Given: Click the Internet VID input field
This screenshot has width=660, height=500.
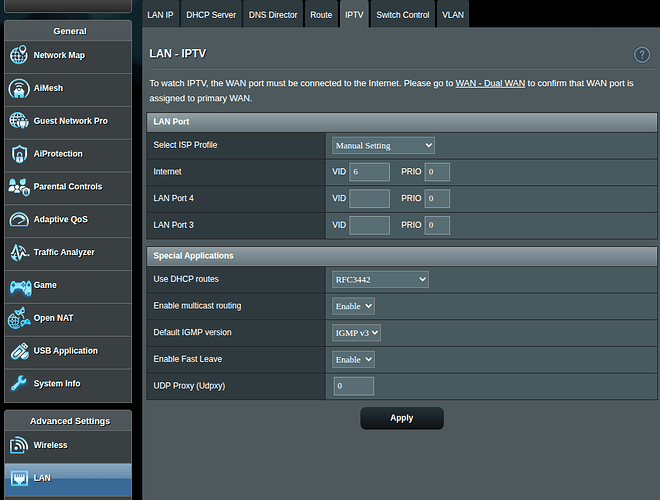Looking at the screenshot, I should click(369, 172).
